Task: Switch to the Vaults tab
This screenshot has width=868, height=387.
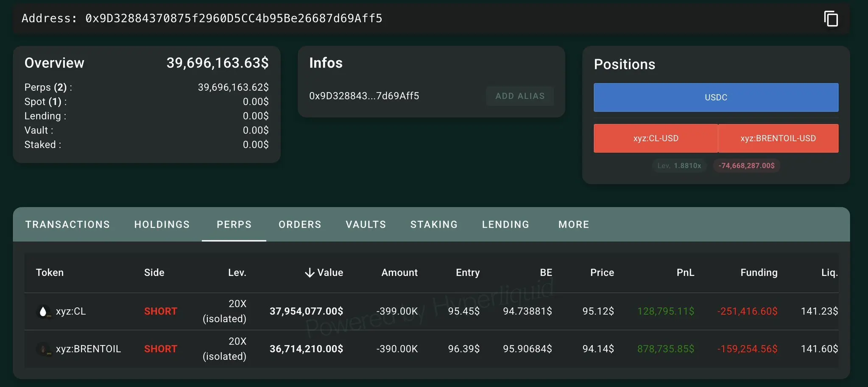Action: coord(366,224)
